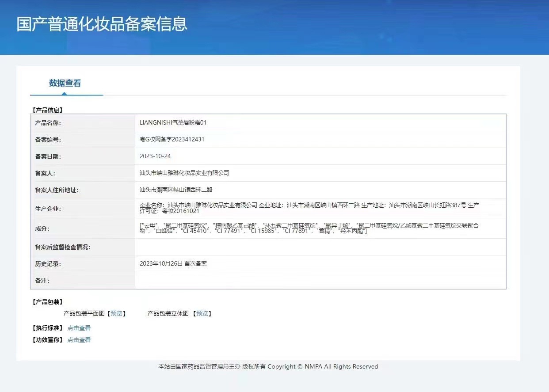The height and width of the screenshot is (392, 549).
Task: Click the 【产品包装】 section heading
Action: [x=48, y=302]
